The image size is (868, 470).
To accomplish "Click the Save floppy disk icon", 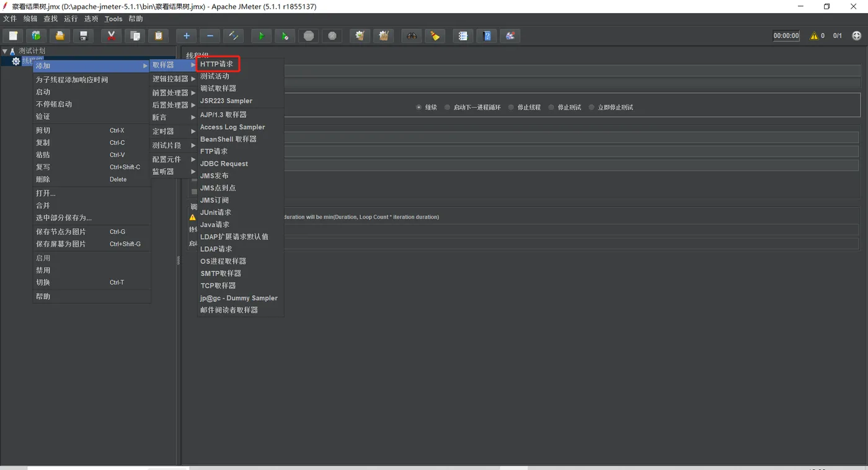I will coord(83,36).
